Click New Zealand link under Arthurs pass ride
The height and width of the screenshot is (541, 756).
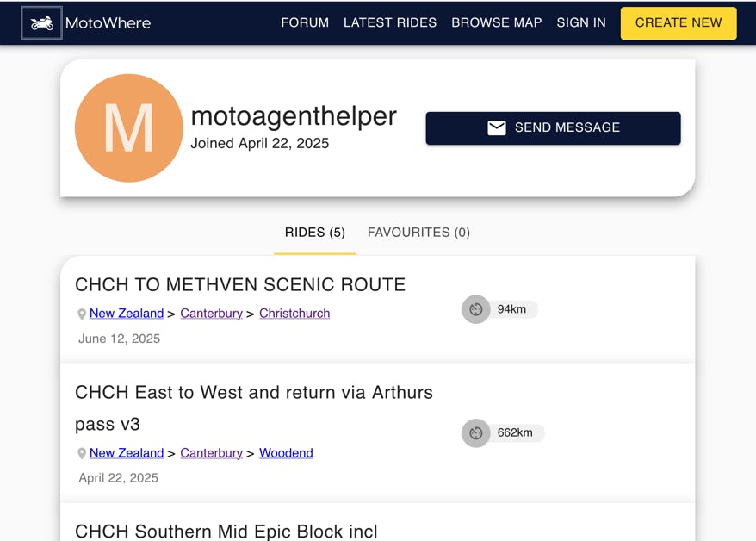click(127, 453)
